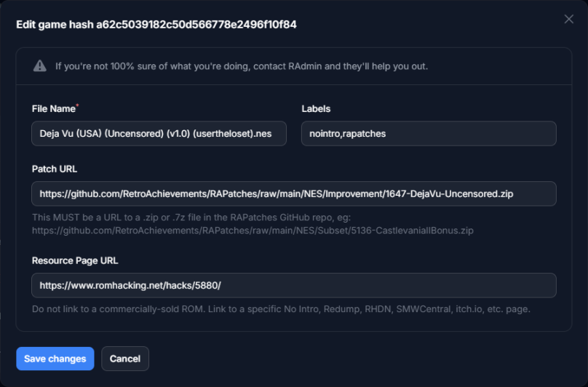Click the Patch URL label

tap(55, 169)
